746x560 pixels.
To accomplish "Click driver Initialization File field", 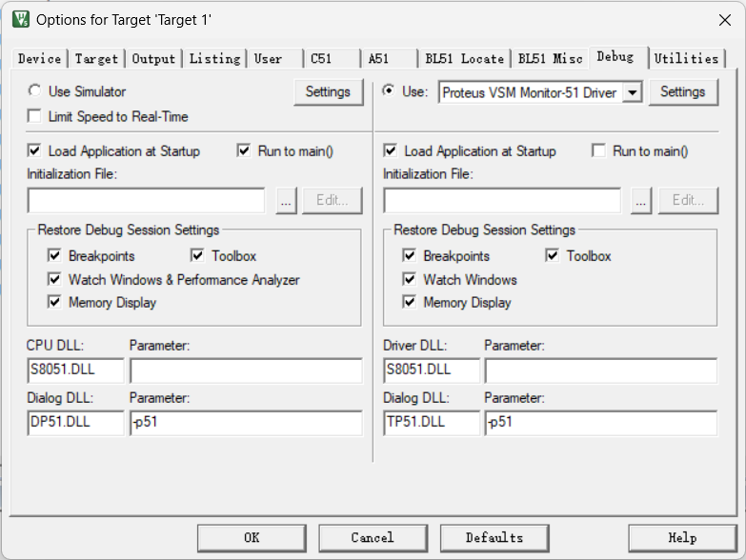I will pos(502,201).
